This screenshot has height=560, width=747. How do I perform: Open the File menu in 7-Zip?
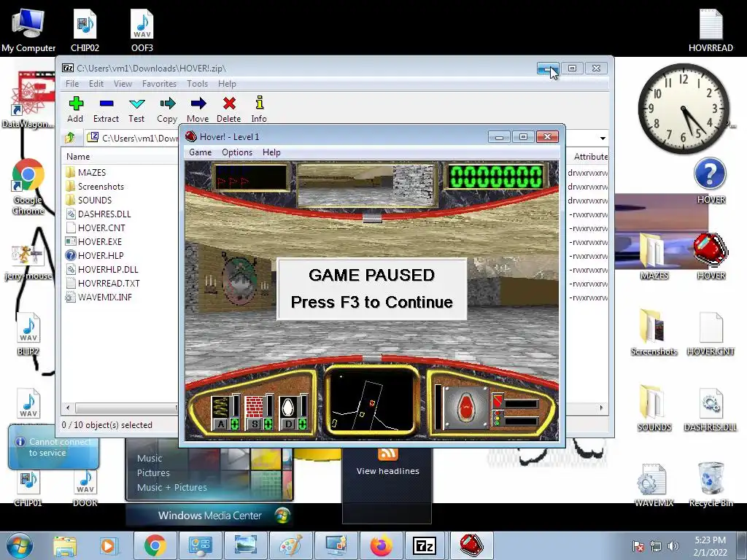pyautogui.click(x=72, y=84)
